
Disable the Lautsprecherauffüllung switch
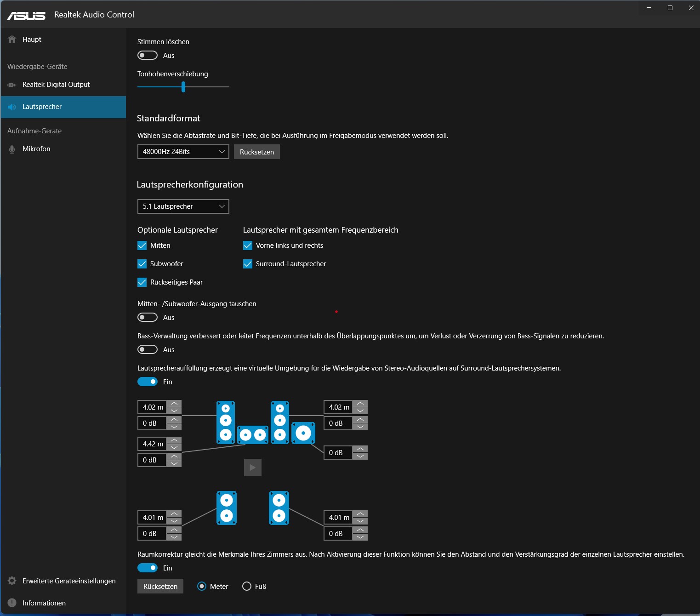pyautogui.click(x=148, y=382)
